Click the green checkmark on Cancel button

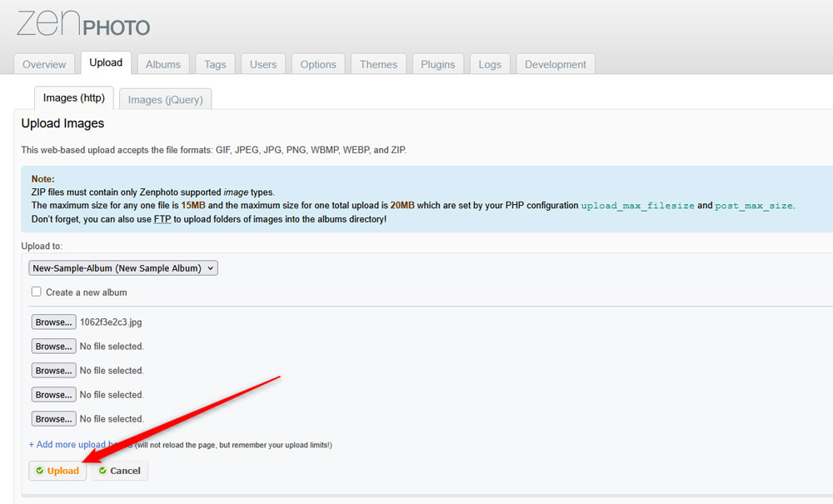click(103, 471)
